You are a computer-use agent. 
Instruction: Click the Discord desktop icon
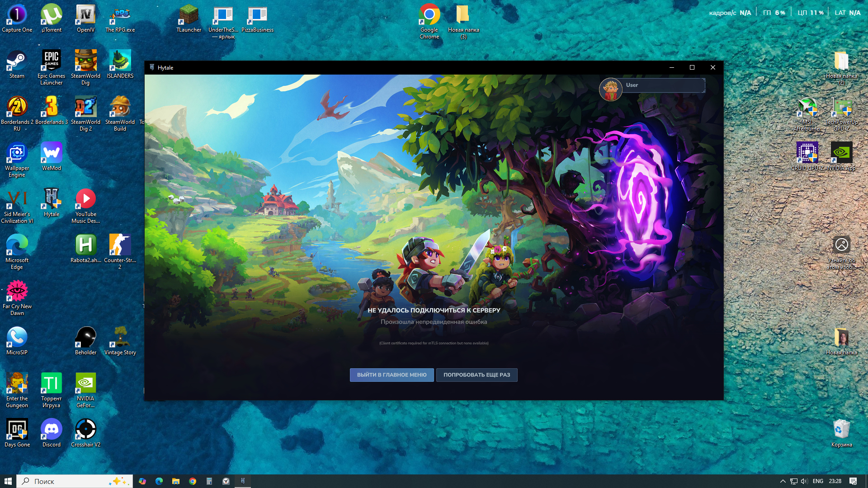tap(51, 430)
